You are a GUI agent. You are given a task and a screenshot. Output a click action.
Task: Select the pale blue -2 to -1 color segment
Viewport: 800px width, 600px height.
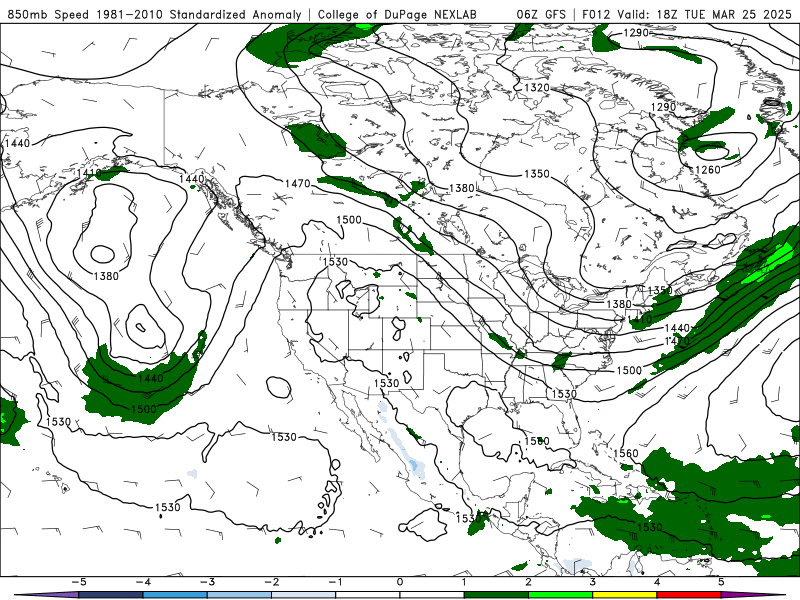click(304, 595)
